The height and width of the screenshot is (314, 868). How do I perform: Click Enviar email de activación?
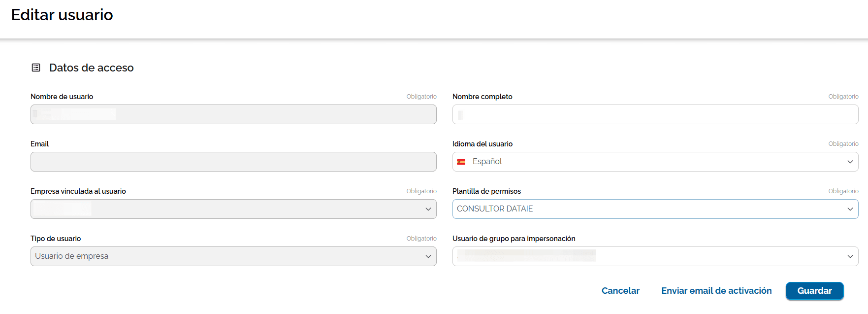(x=716, y=291)
